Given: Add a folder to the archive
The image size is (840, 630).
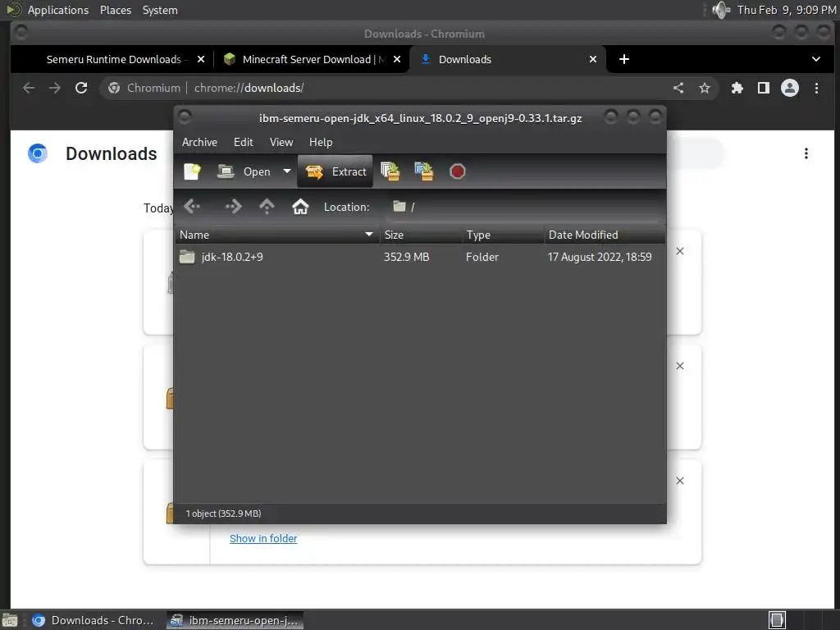Looking at the screenshot, I should tap(424, 171).
